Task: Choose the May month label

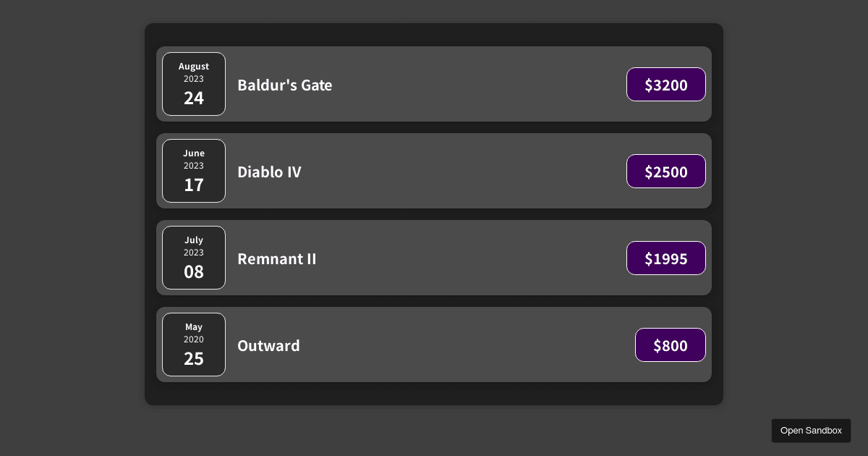Action: pos(194,327)
